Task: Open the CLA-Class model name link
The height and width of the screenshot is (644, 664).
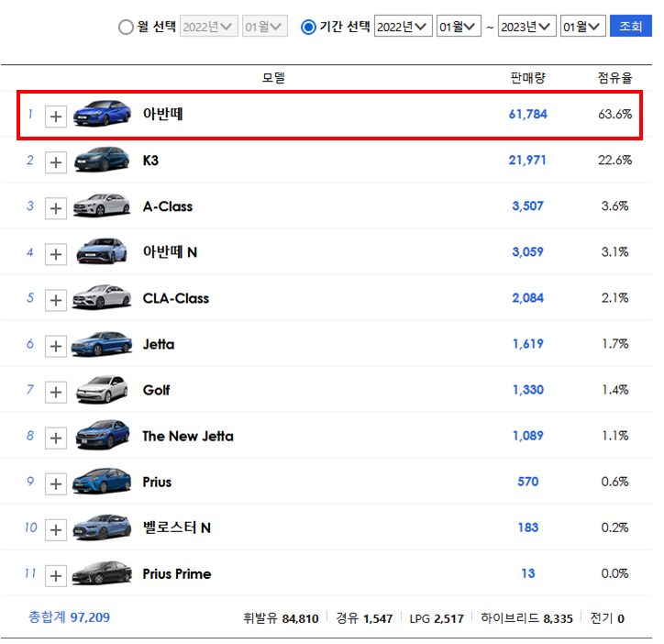Action: [176, 298]
